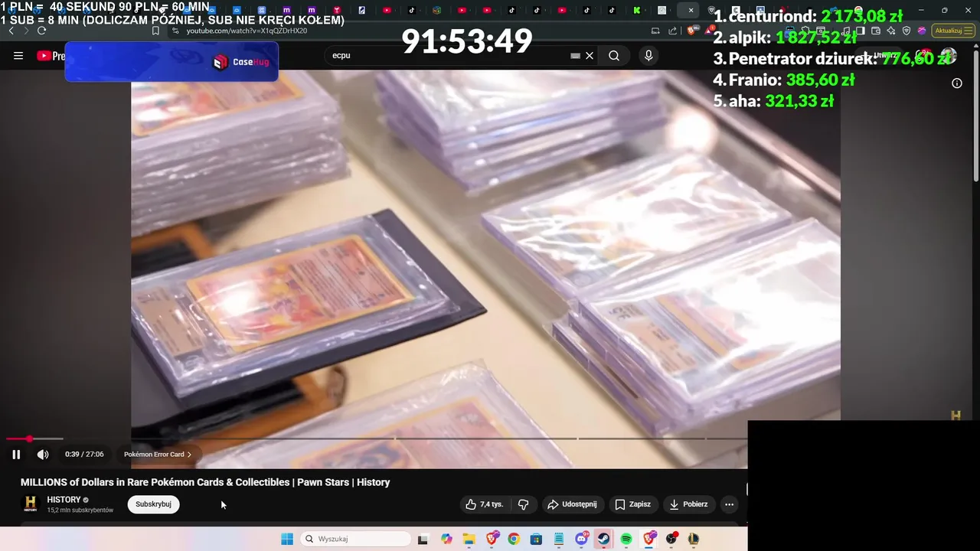The height and width of the screenshot is (551, 980).
Task: Click the '0:39 / 27:06' time display
Action: pyautogui.click(x=84, y=455)
